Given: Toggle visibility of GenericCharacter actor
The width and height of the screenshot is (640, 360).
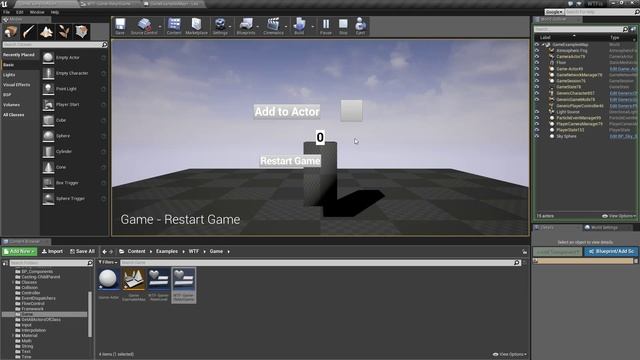Looking at the screenshot, I should tap(537, 93).
